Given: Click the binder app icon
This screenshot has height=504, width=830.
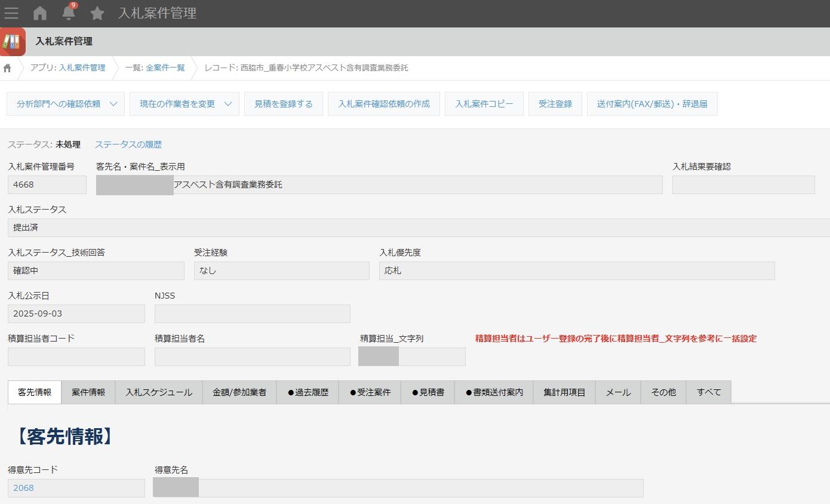Looking at the screenshot, I should point(13,42).
